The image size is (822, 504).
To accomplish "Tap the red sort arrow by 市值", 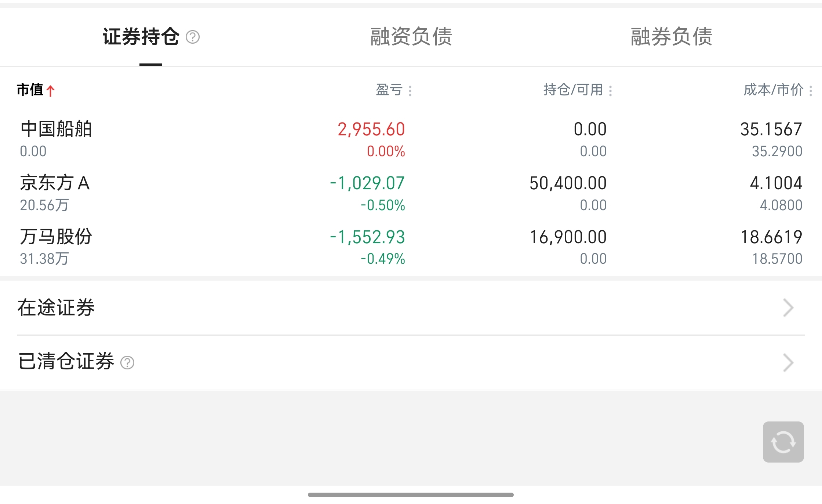I will [51, 91].
